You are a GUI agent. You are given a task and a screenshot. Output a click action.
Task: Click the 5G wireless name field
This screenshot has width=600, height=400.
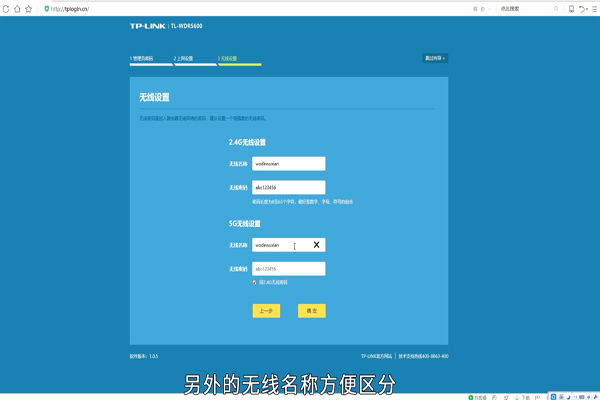click(x=289, y=245)
